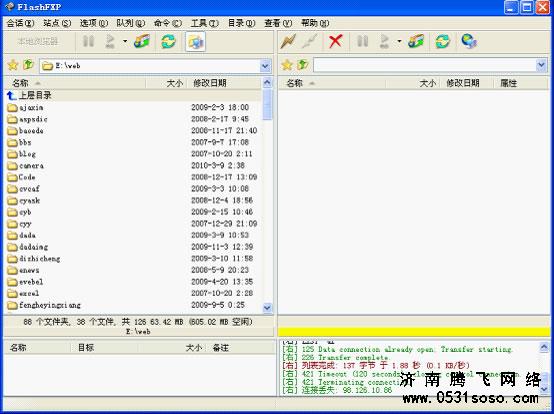The image size is (554, 414).
Task: Click the greyed disconnect icon
Action: pyautogui.click(x=310, y=42)
